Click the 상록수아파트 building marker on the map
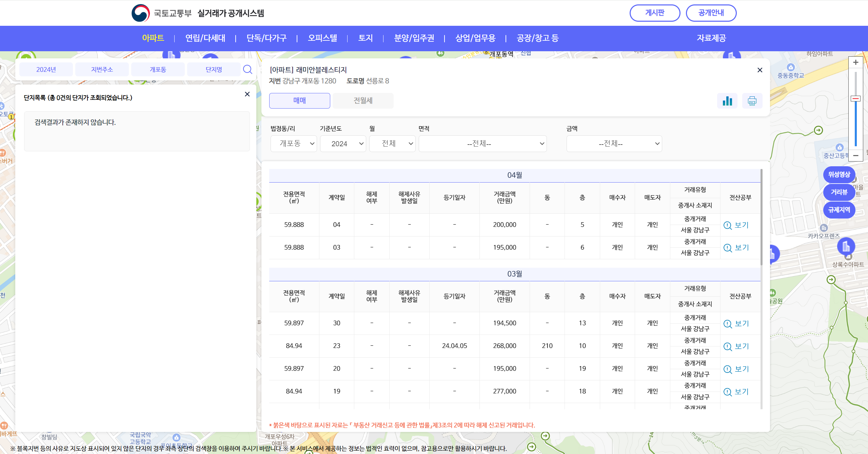This screenshot has height=454, width=868. pyautogui.click(x=846, y=247)
